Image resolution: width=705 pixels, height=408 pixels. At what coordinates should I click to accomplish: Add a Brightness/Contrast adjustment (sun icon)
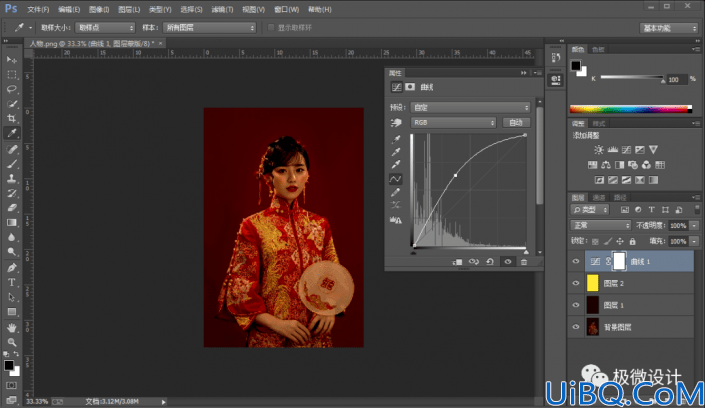coord(599,150)
